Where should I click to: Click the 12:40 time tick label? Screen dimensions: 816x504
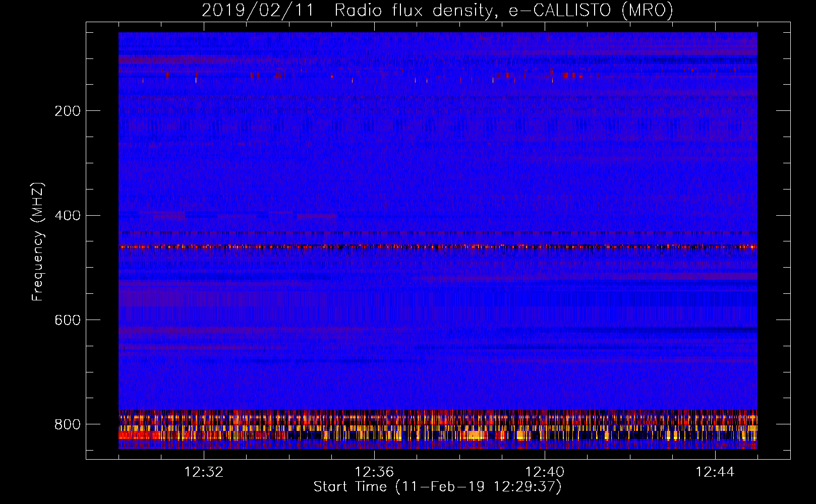click(x=545, y=472)
